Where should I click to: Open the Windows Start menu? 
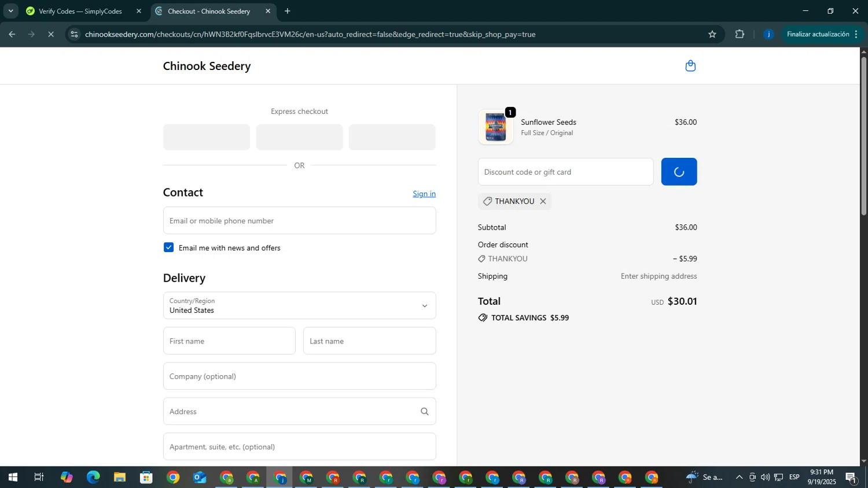click(x=12, y=477)
